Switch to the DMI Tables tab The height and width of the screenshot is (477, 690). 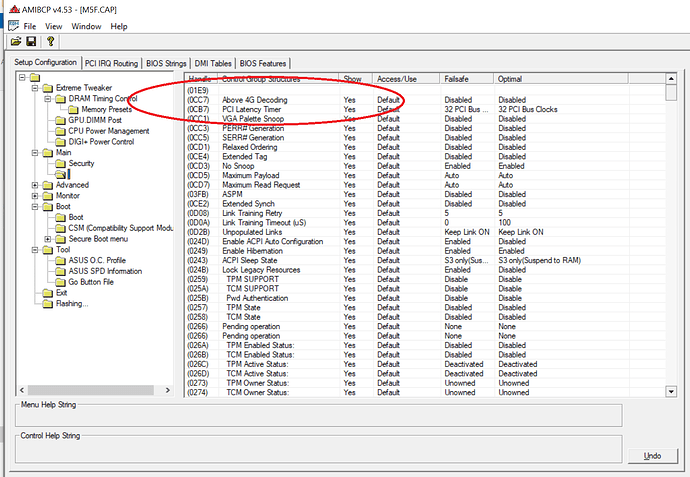pos(213,63)
